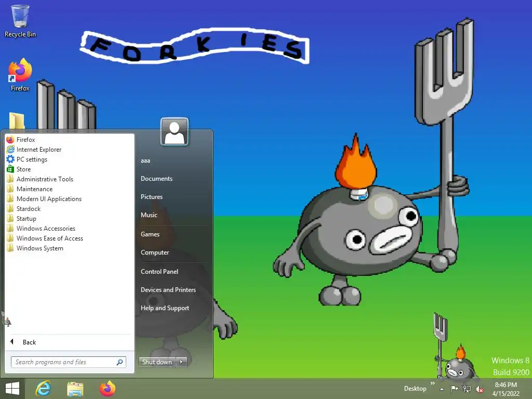Open shut down options arrow

pyautogui.click(x=181, y=362)
